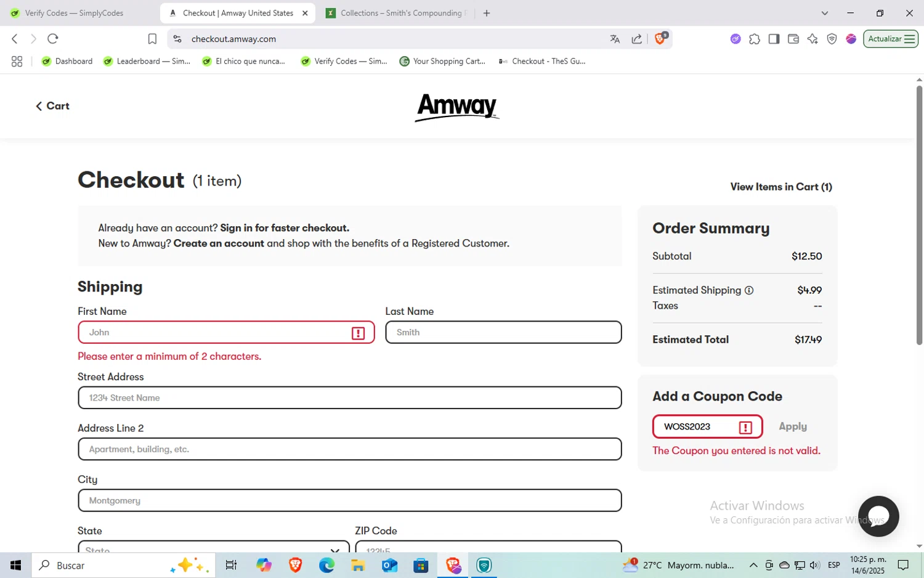Open the browser extensions puzzle icon
Screen dimensions: 924x578
tap(755, 39)
